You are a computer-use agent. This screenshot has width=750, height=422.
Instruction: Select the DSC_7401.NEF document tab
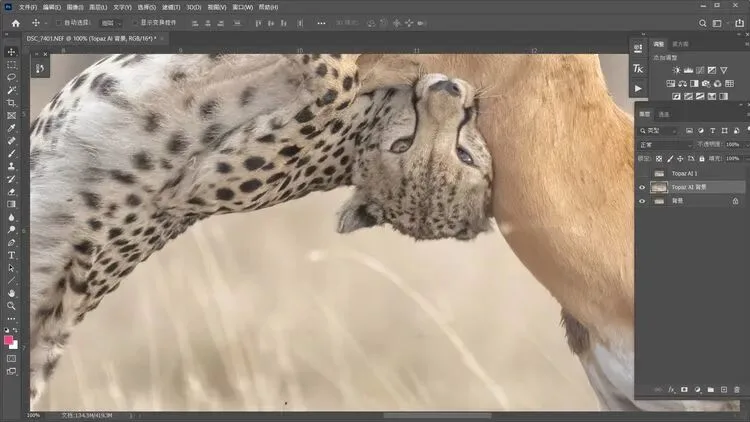[x=91, y=38]
